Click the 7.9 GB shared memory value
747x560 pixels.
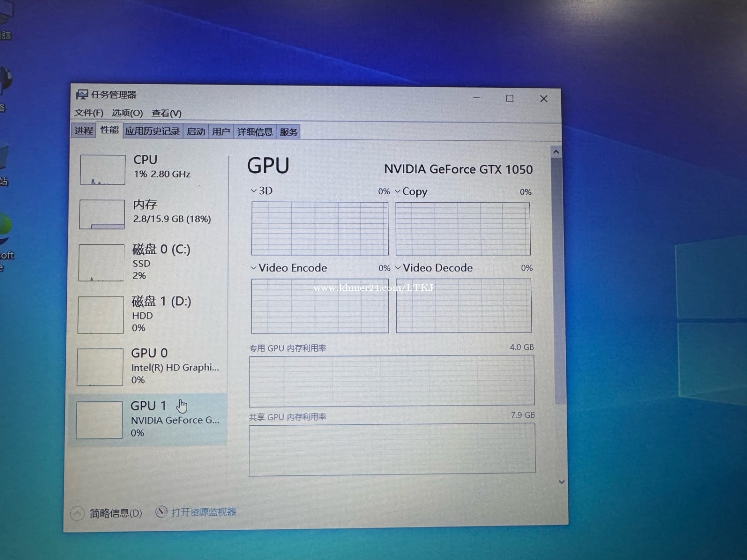point(523,415)
